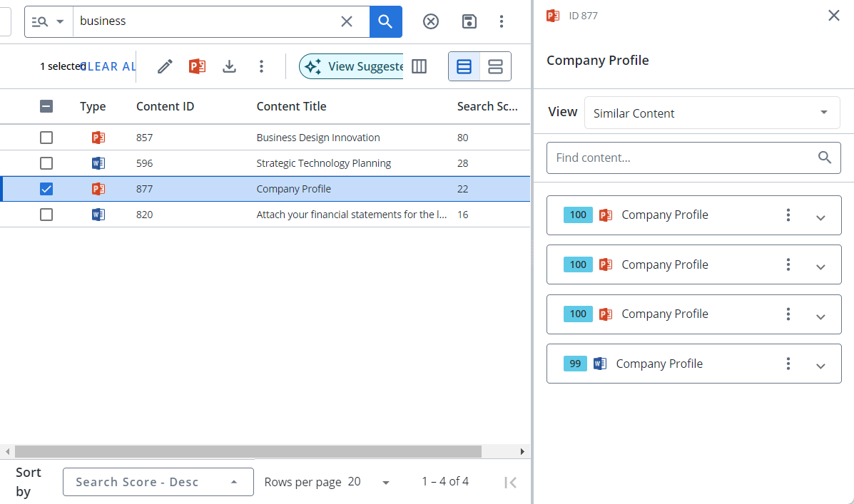Viewport: 854px width, 504px height.
Task: Click the Content ID 857 cell
Action: 144,138
